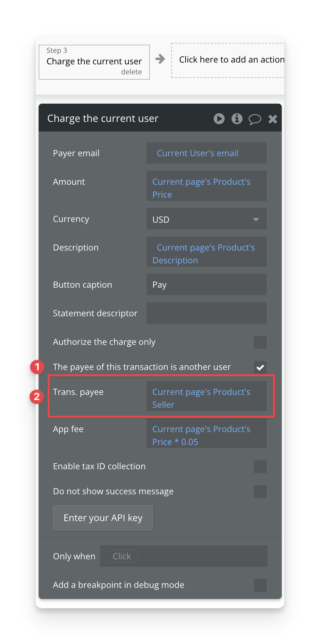Enable tax ID collection checkbox
Screen dimensions: 320x644
(x=260, y=467)
